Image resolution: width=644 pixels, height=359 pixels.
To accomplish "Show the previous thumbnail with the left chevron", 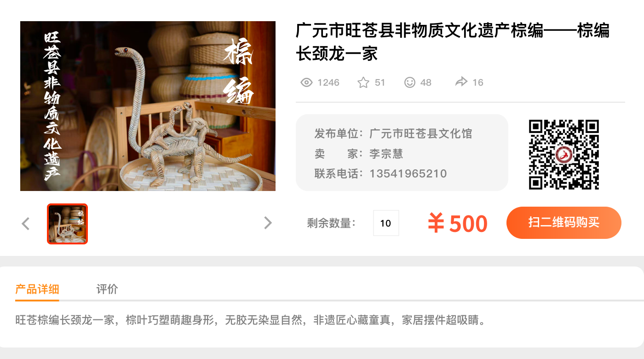I will (x=26, y=224).
